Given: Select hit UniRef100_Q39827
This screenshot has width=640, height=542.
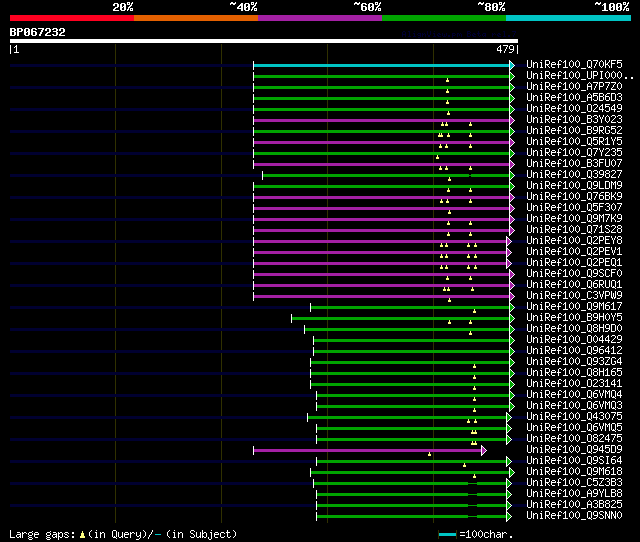Looking at the screenshot, I should [x=574, y=175].
